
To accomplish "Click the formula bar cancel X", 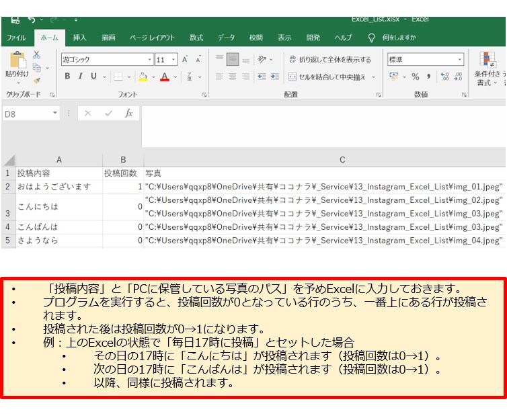I will pyautogui.click(x=87, y=114).
